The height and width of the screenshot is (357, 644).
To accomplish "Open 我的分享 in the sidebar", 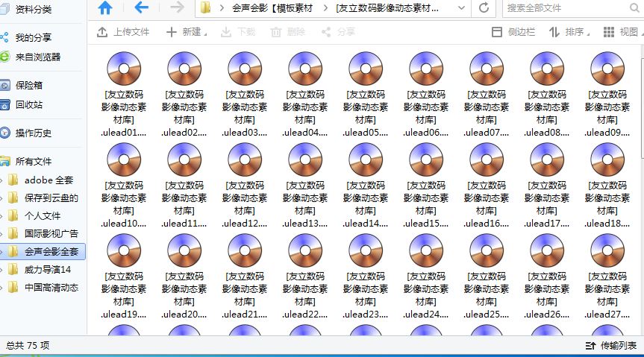I will pyautogui.click(x=33, y=38).
